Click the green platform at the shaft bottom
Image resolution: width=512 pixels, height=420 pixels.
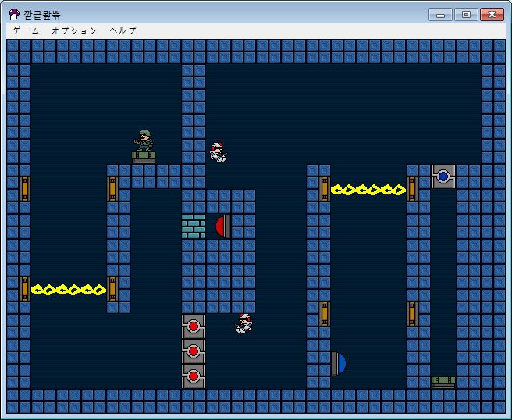(x=443, y=382)
